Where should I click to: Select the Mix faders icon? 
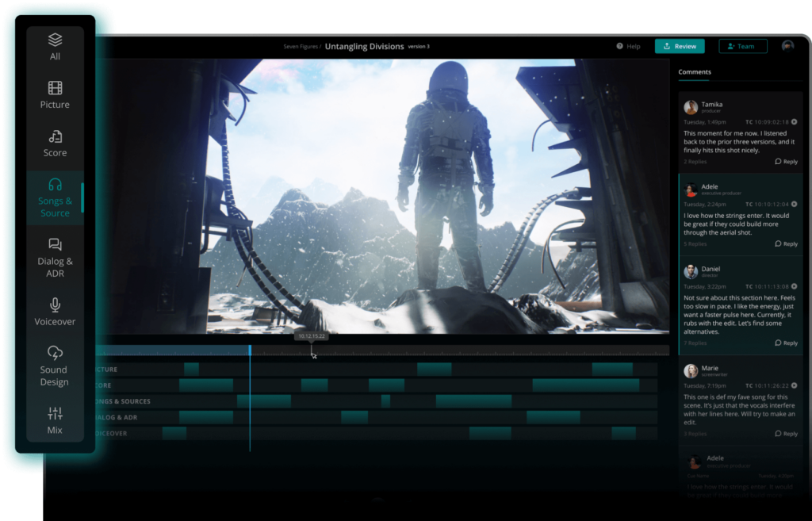coord(55,414)
